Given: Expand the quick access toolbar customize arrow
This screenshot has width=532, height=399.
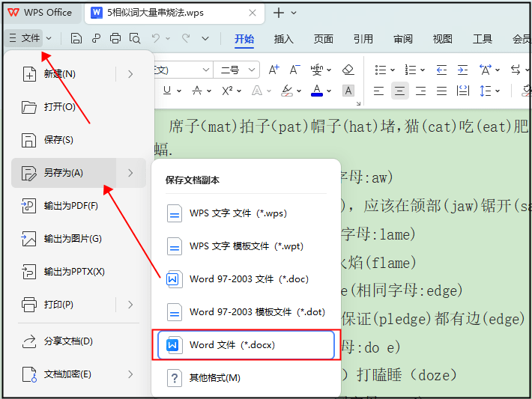Looking at the screenshot, I should click(x=205, y=39).
